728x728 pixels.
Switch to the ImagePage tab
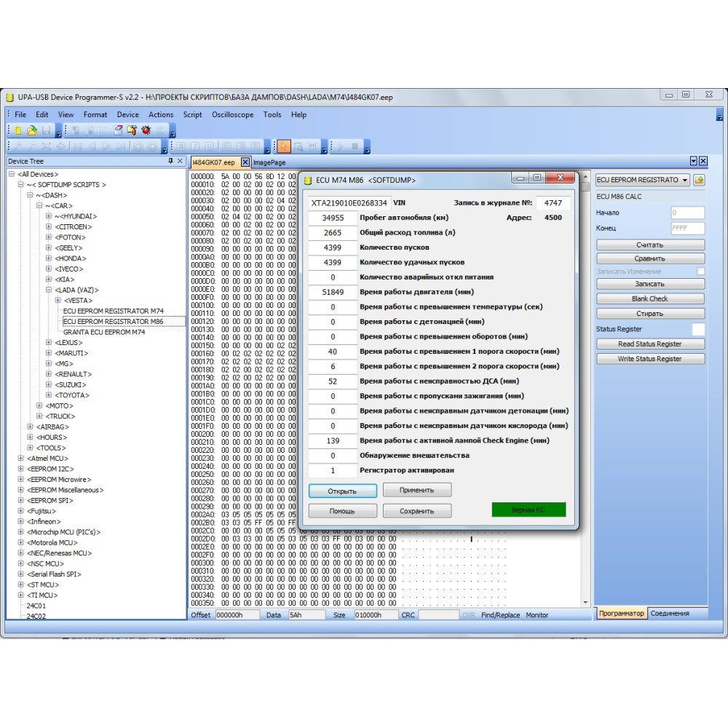click(x=269, y=162)
